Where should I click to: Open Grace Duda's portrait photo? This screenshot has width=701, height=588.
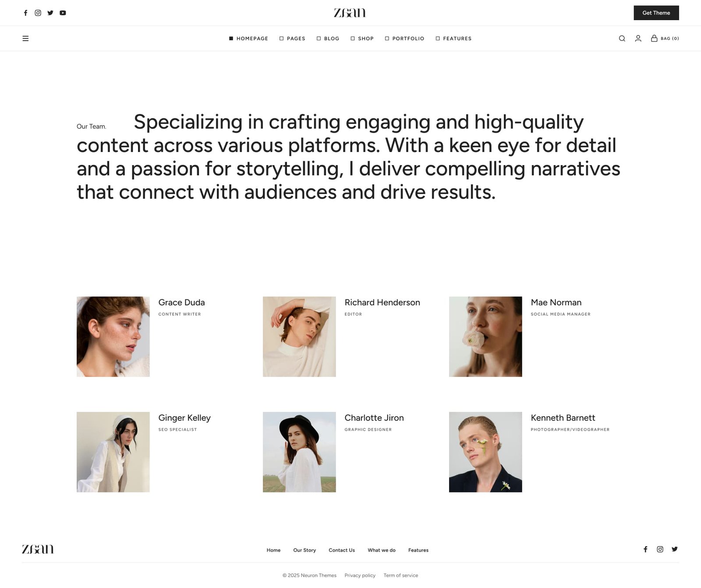[113, 337]
